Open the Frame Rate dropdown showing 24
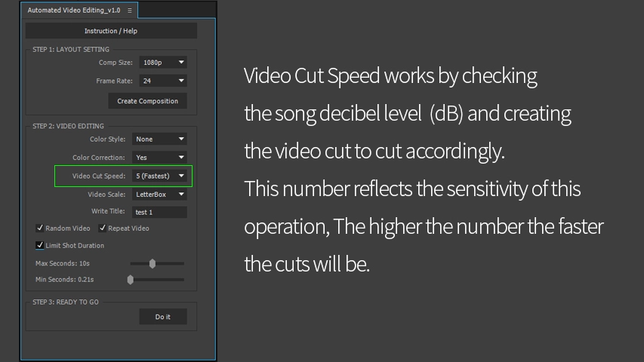This screenshot has height=362, width=644. (162, 81)
